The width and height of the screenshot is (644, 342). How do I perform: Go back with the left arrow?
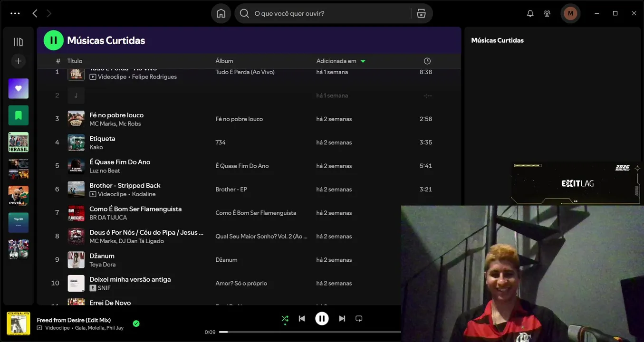[x=35, y=13]
